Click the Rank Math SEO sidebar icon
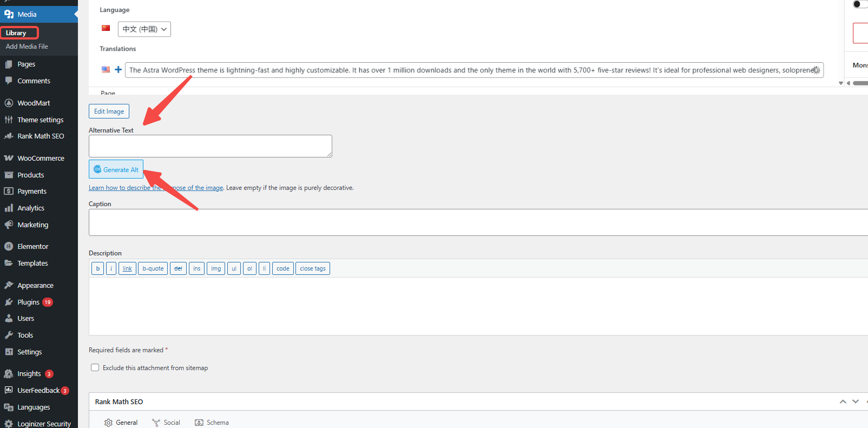This screenshot has width=868, height=428. point(9,136)
